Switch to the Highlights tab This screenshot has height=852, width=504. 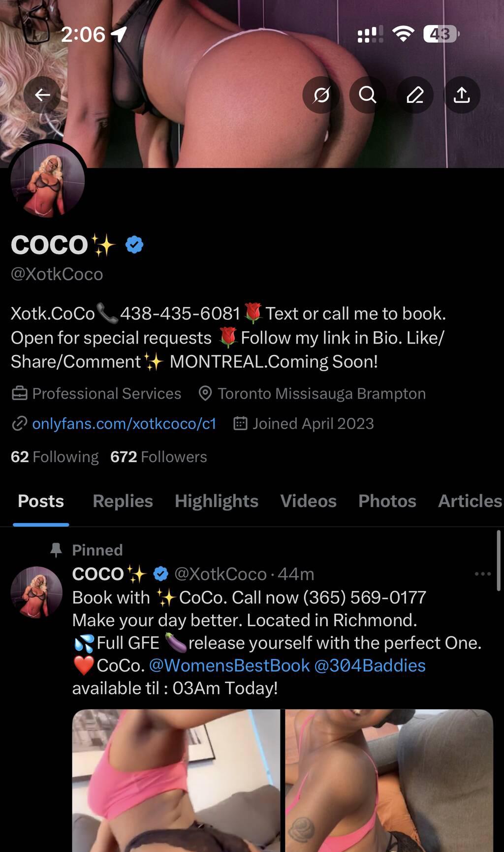[x=217, y=501]
